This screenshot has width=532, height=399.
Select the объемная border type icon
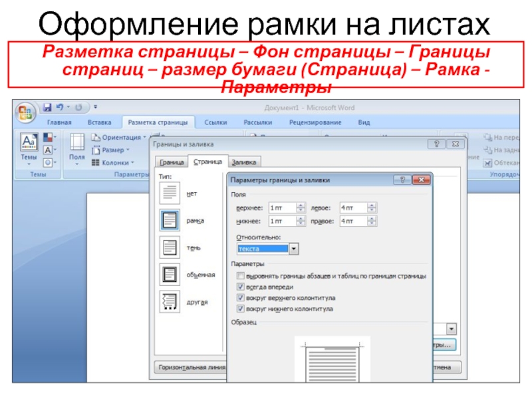point(170,275)
